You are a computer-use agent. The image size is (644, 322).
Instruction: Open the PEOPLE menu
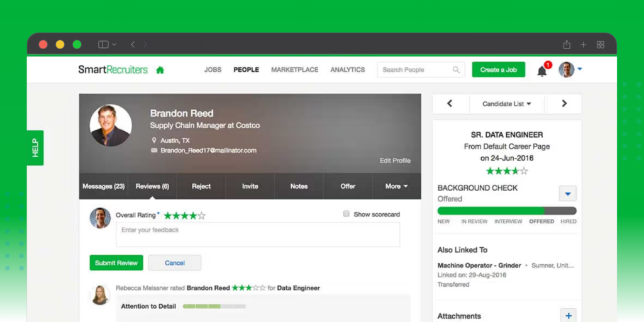click(x=246, y=70)
